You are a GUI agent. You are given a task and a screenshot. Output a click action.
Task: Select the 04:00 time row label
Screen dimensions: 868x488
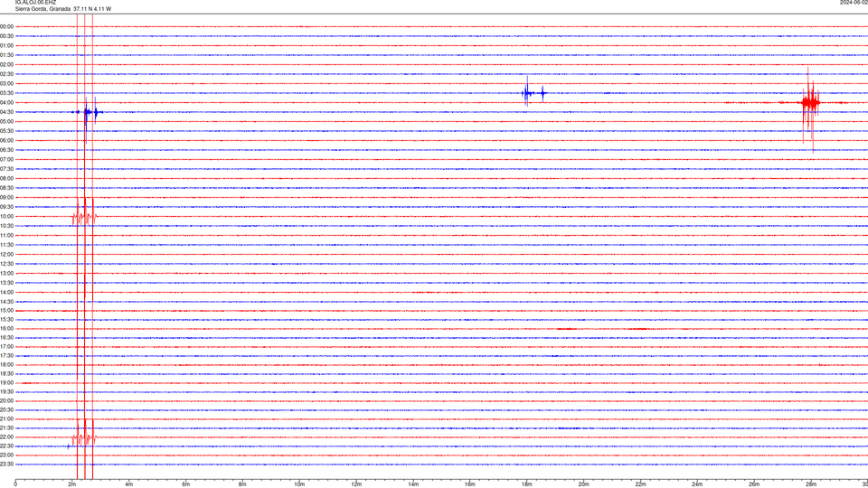pos(7,102)
